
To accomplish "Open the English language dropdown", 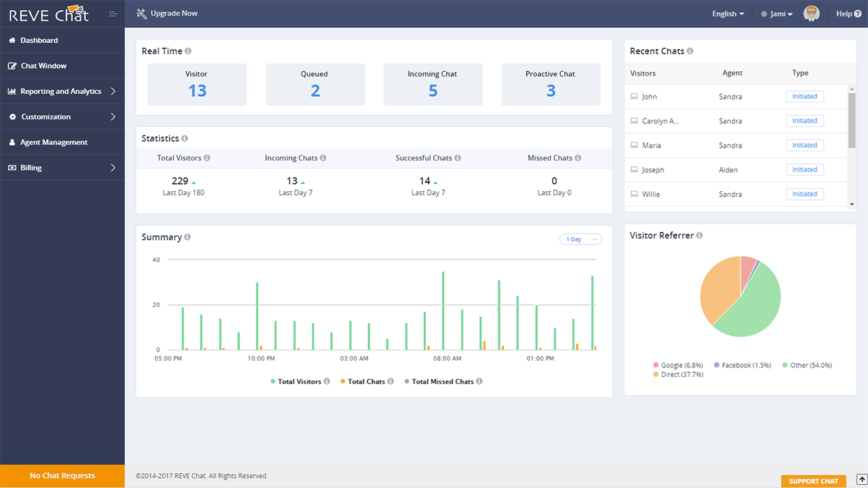I will coord(727,13).
